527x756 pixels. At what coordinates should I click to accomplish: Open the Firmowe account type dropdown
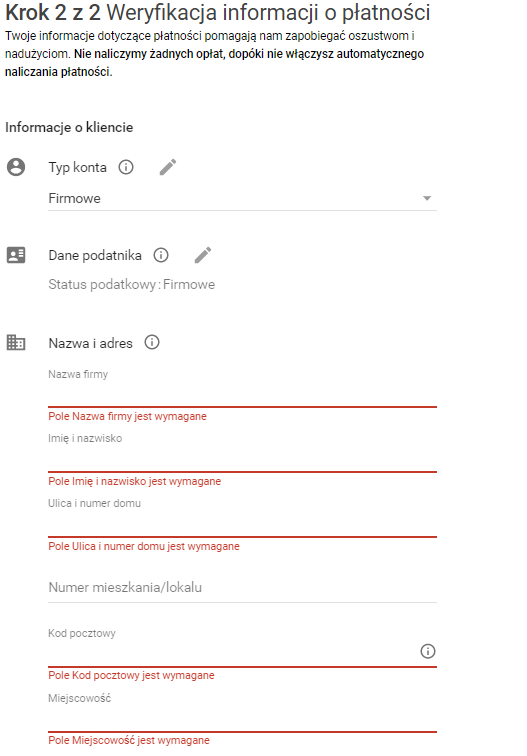click(243, 199)
